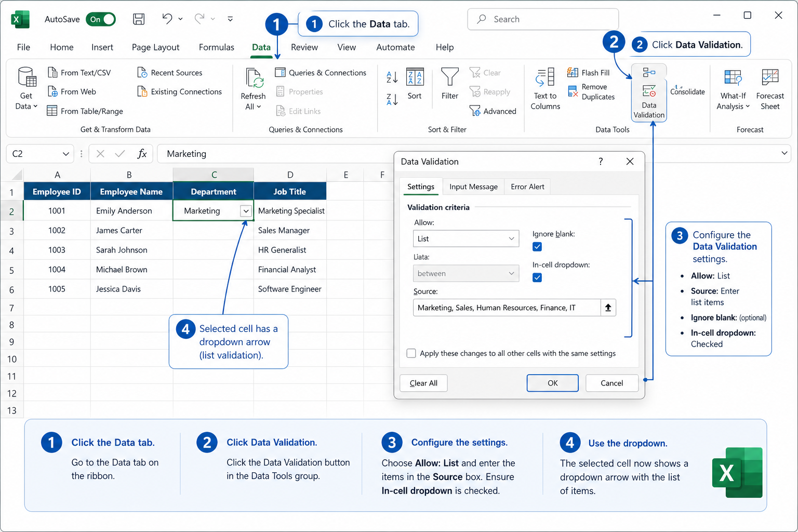Uncheck the In-cell dropdown checkbox

pyautogui.click(x=537, y=277)
